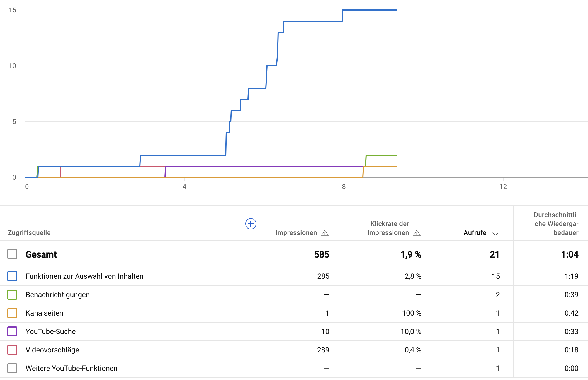Click the sort arrow next to Aufrufe

pyautogui.click(x=495, y=233)
